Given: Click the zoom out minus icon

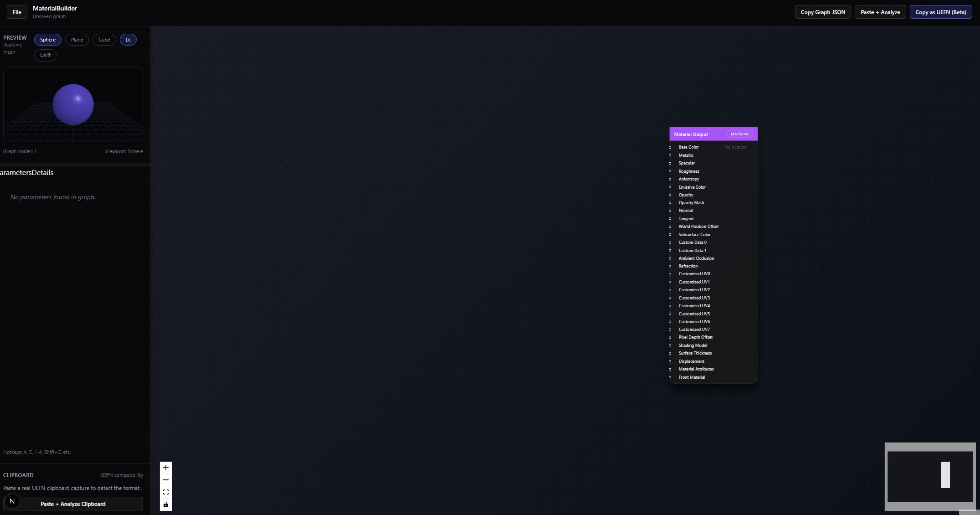Looking at the screenshot, I should click(166, 480).
